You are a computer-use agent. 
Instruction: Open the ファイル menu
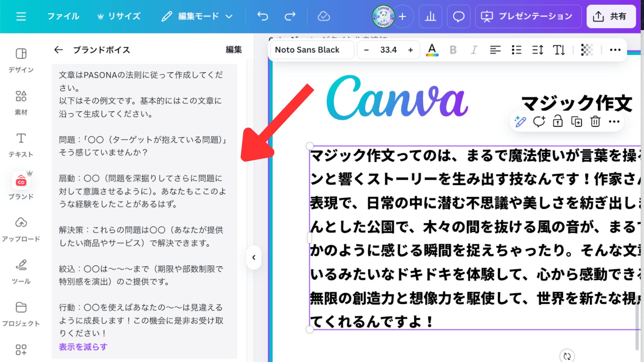pyautogui.click(x=63, y=16)
